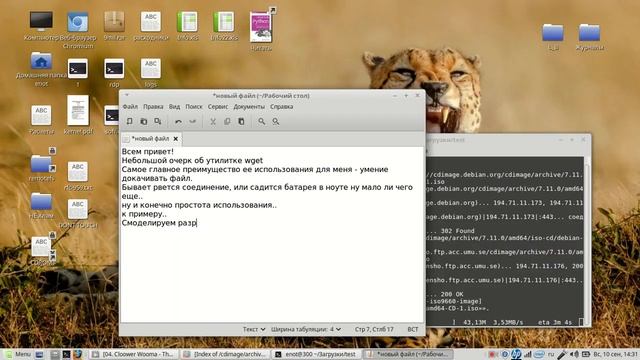Click the Paste clipboard toolbar icon
Viewport: 640px width, 360px height.
241,121
